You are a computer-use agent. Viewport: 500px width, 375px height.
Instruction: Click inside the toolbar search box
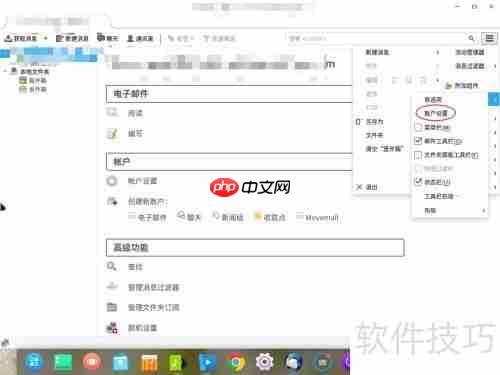377,38
